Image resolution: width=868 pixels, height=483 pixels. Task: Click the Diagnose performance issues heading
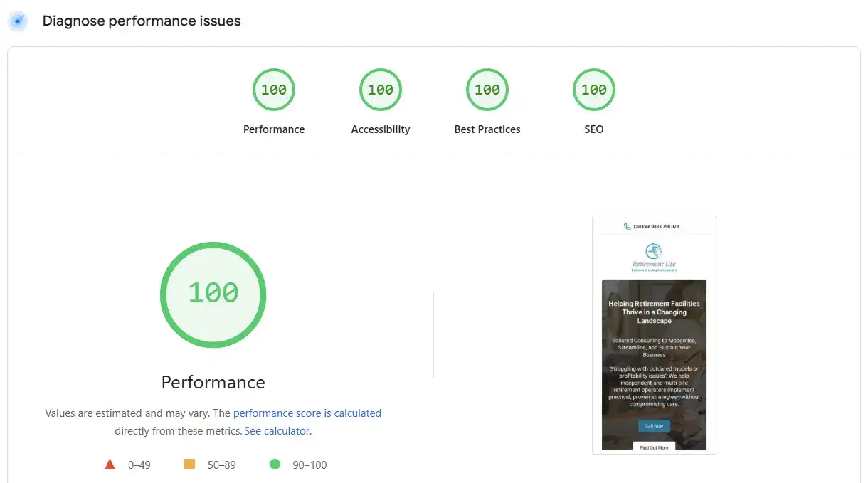click(141, 21)
